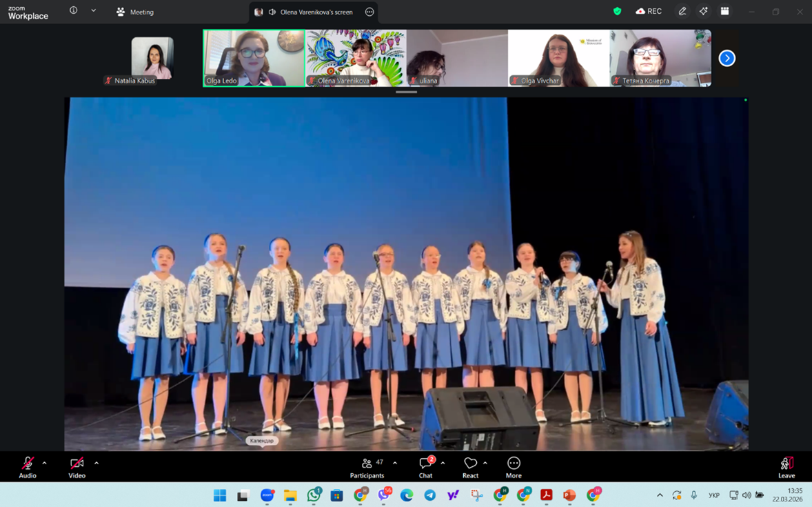
Task: Toggle the REC recording indicator
Action: click(x=649, y=11)
